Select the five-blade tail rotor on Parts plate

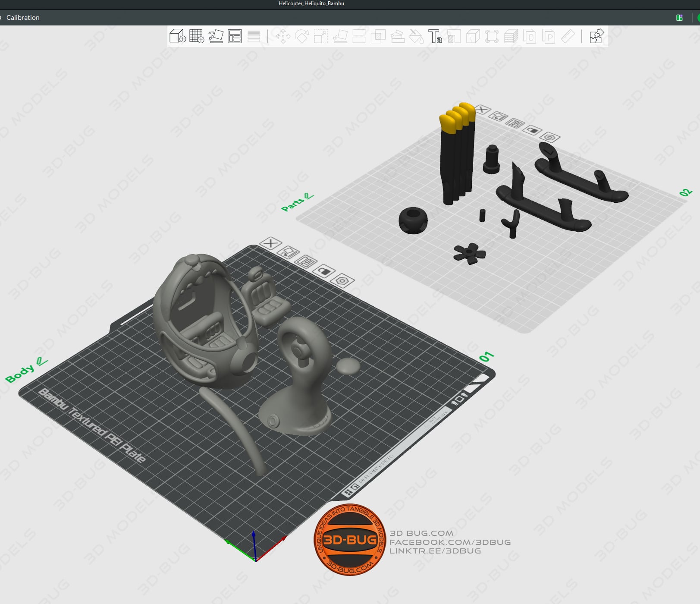(470, 253)
